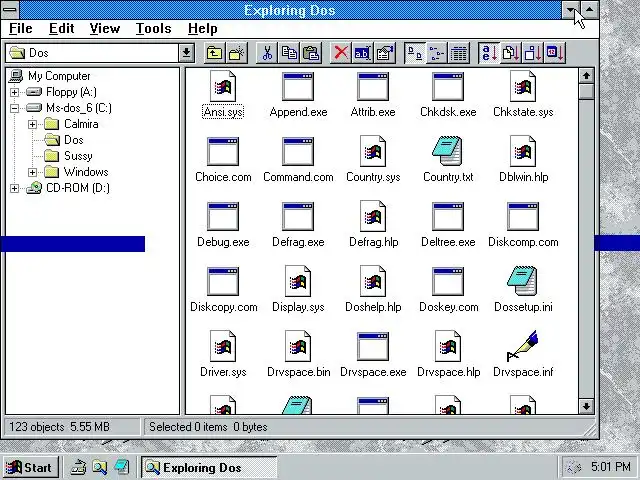Viewport: 640px width, 480px height.
Task: Click the Dos location combo box field
Action: click(93, 53)
